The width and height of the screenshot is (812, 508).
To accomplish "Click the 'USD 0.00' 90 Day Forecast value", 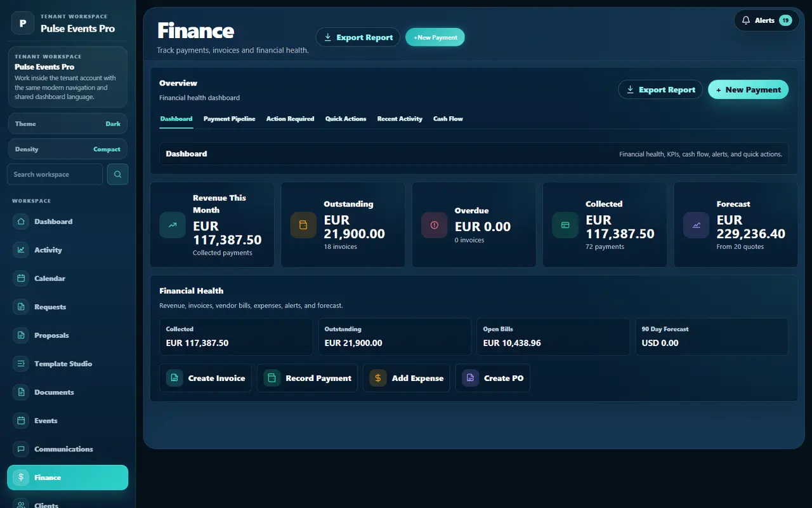I will [660, 343].
